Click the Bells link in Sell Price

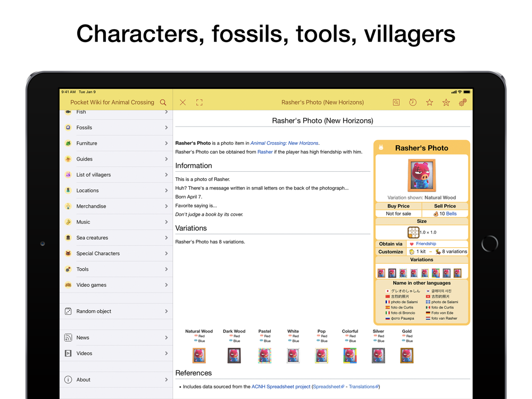[451, 214]
